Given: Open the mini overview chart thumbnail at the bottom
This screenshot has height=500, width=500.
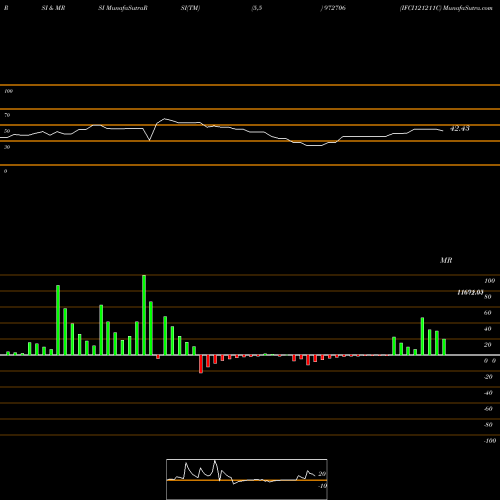Looking at the screenshot, I should (x=247, y=479).
